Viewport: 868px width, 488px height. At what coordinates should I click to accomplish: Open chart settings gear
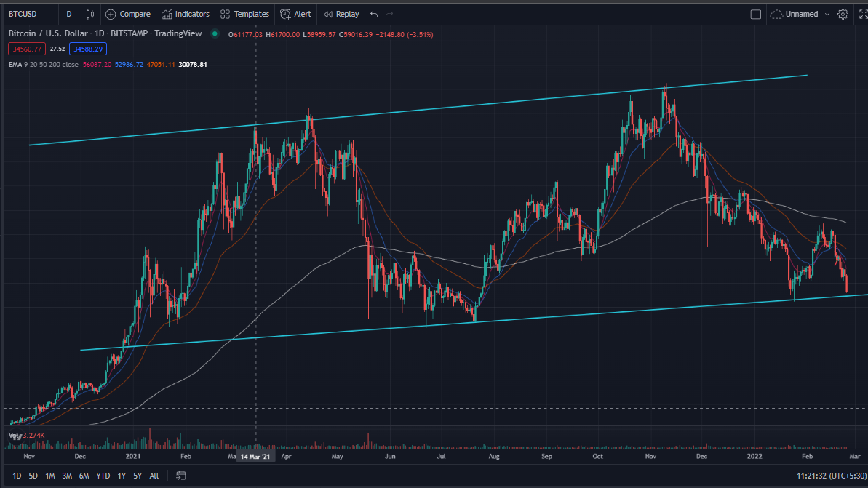click(843, 14)
